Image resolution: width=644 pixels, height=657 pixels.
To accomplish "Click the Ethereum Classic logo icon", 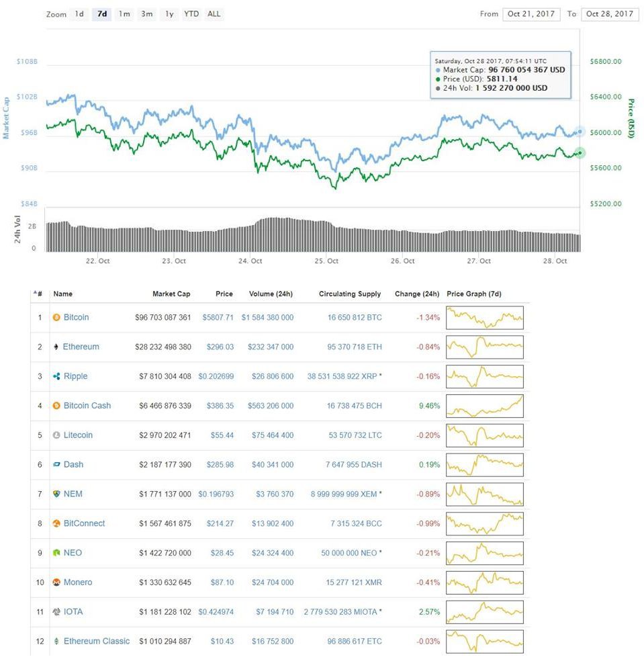I will (x=56, y=641).
